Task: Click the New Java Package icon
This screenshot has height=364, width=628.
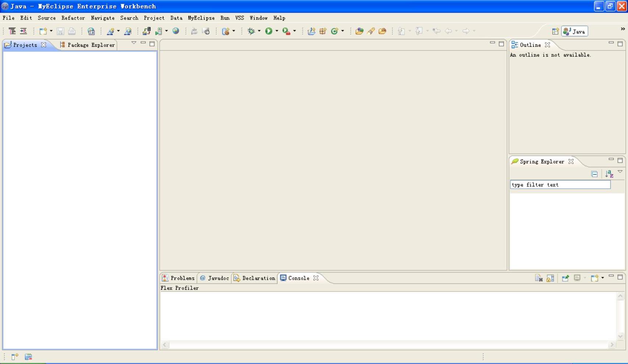Action: point(323,31)
